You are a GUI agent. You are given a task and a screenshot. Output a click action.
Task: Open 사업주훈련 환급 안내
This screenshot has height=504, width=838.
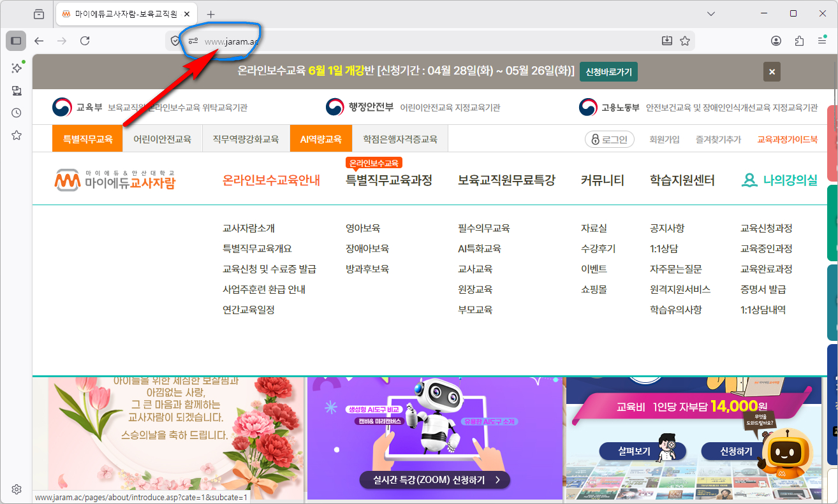coord(264,289)
